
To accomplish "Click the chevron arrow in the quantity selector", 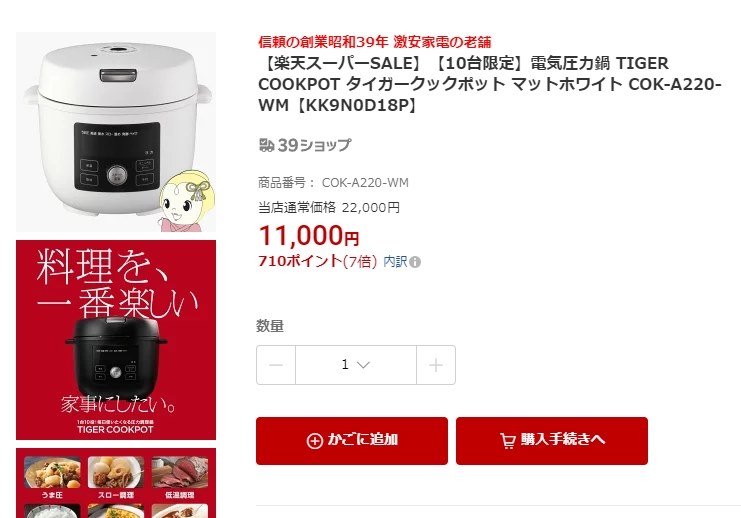I will [x=363, y=365].
